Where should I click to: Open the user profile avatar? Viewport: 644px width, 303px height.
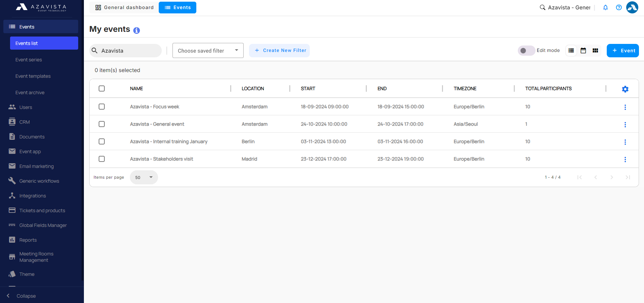(632, 7)
